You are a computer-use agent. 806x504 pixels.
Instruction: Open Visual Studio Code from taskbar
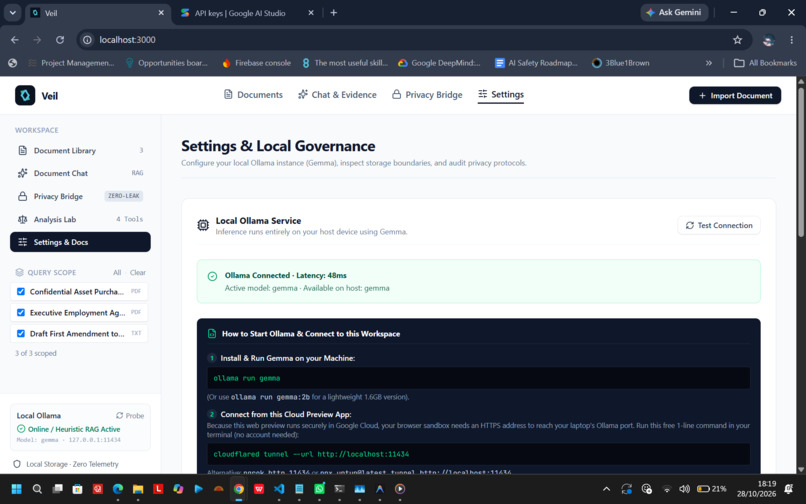pos(279,489)
